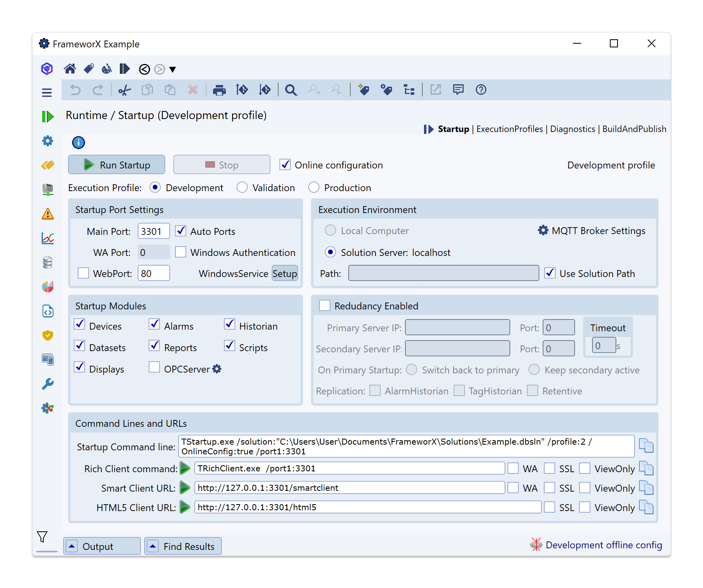Click the tag properties icon with gear
Screen dimensions: 703x588
coord(386,89)
